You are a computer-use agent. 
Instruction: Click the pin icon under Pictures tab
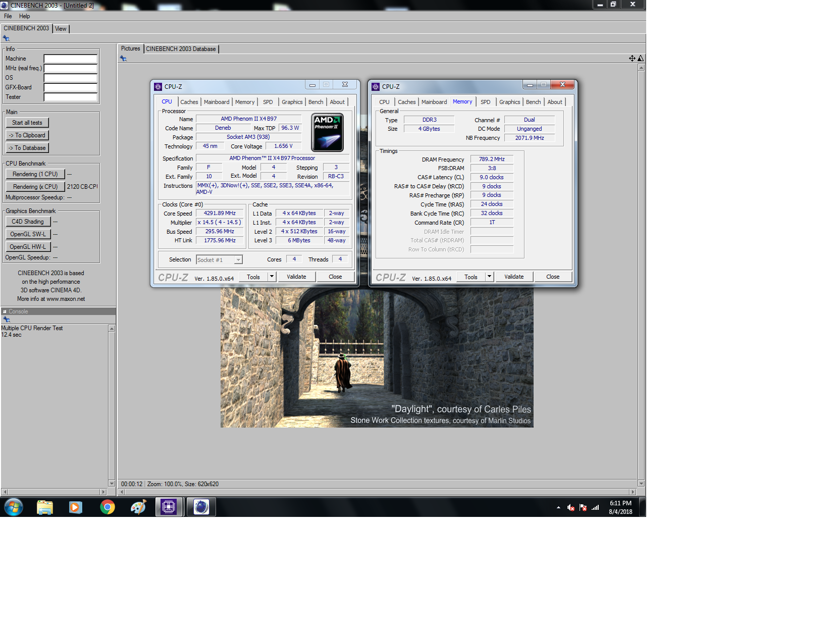(123, 59)
